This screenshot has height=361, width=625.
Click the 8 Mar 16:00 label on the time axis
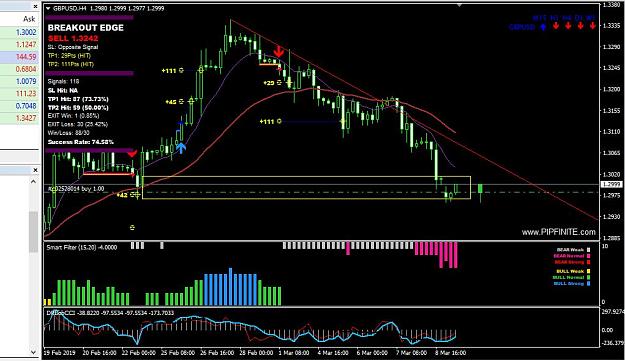[449, 353]
